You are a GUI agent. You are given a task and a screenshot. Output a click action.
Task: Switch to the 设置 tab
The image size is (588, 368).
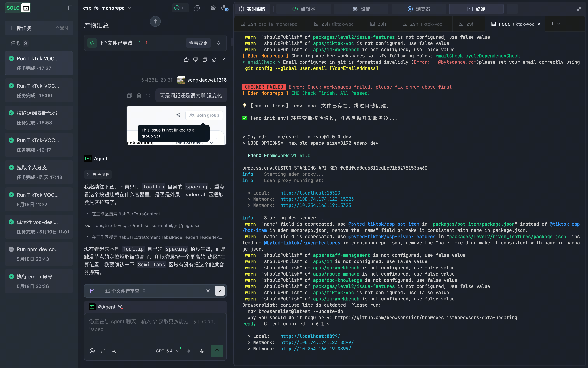click(x=361, y=9)
